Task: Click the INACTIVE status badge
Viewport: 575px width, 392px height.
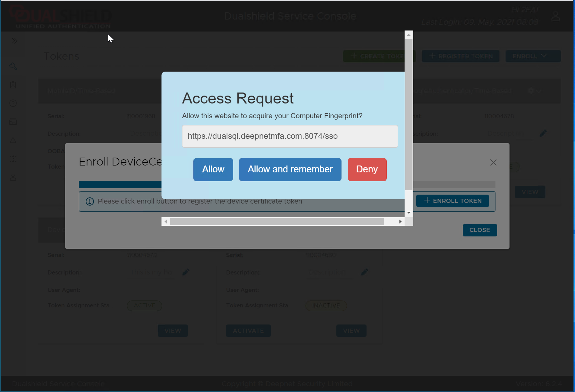Action: coord(326,306)
